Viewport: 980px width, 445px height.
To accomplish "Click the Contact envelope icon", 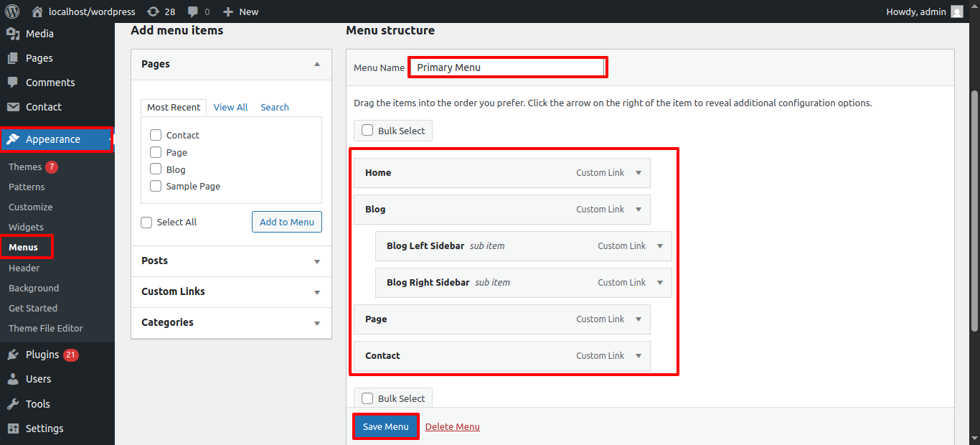I will click(x=13, y=107).
